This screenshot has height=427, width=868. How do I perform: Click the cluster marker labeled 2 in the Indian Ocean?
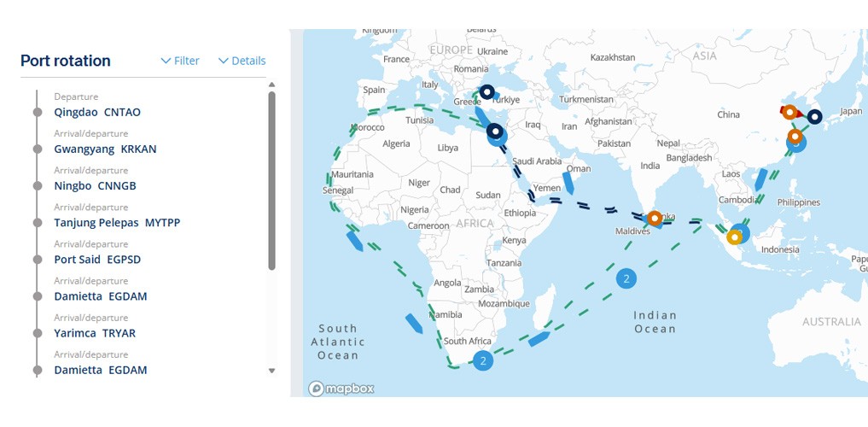(x=626, y=278)
